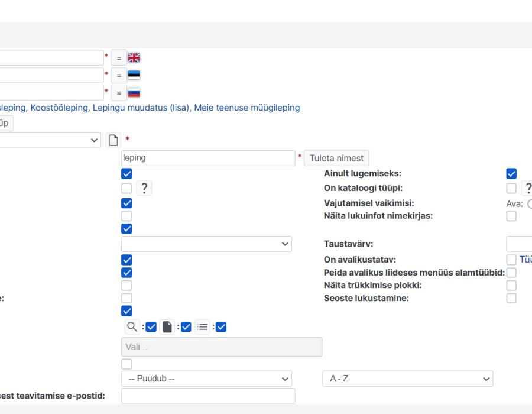Click the name input field beside the Estonian flag
This screenshot has height=414, width=532.
tap(51, 75)
